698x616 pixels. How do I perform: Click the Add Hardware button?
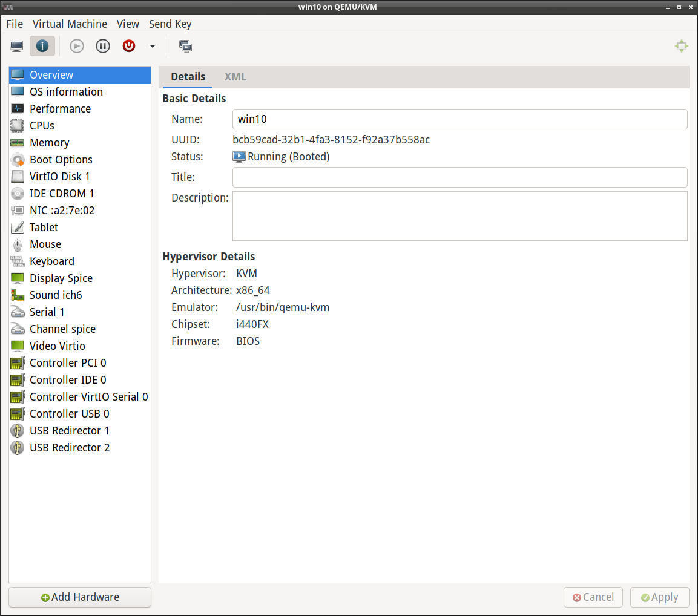click(x=80, y=597)
